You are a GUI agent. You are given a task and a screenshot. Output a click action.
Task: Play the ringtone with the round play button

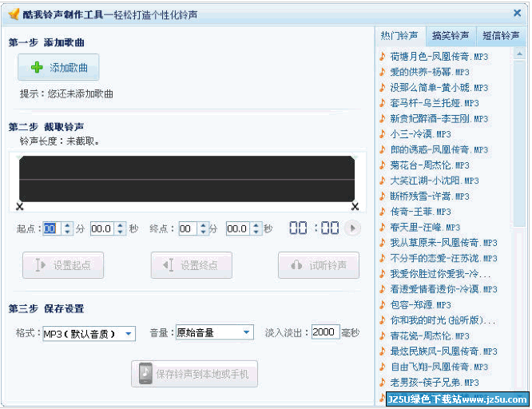pos(352,228)
